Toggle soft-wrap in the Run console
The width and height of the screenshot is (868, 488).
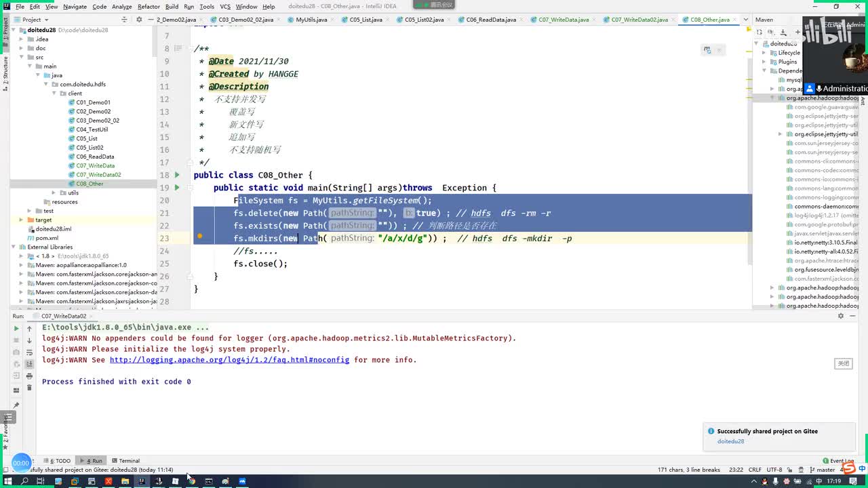tap(29, 352)
